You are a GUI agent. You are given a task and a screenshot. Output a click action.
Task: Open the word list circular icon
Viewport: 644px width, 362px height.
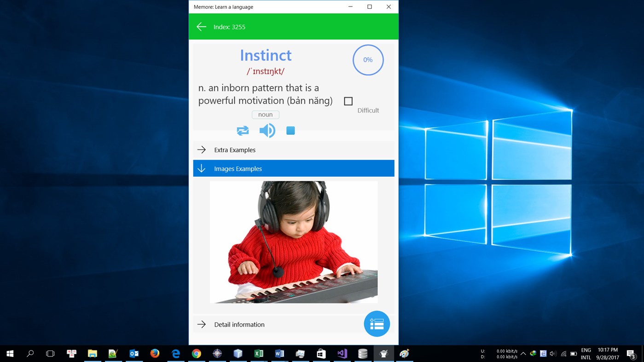[377, 324]
